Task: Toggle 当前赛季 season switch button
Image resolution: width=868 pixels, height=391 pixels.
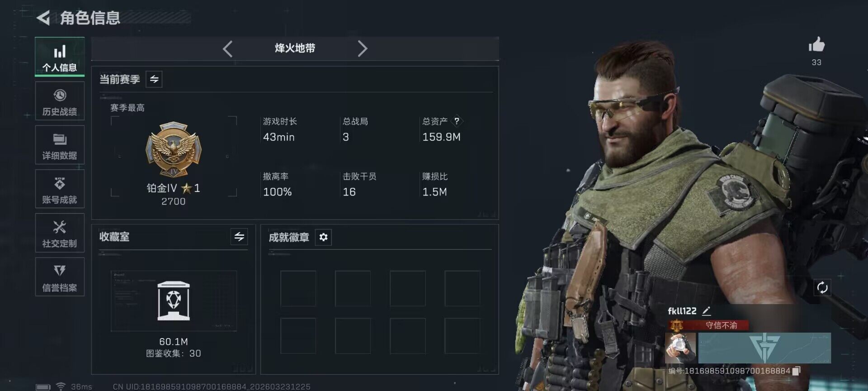Action: (154, 79)
